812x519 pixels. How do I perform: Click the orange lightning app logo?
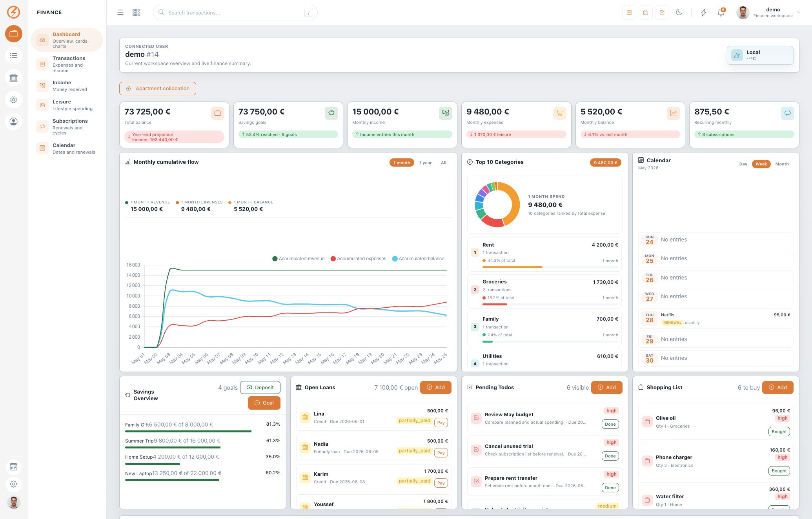(x=13, y=12)
